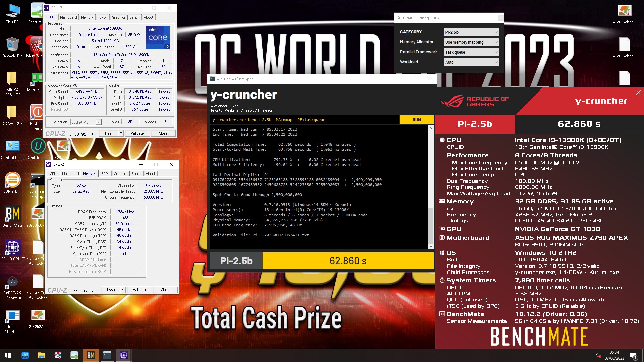Click Close in upper CPU-Z window
This screenshot has width=644, height=362.
(x=163, y=133)
